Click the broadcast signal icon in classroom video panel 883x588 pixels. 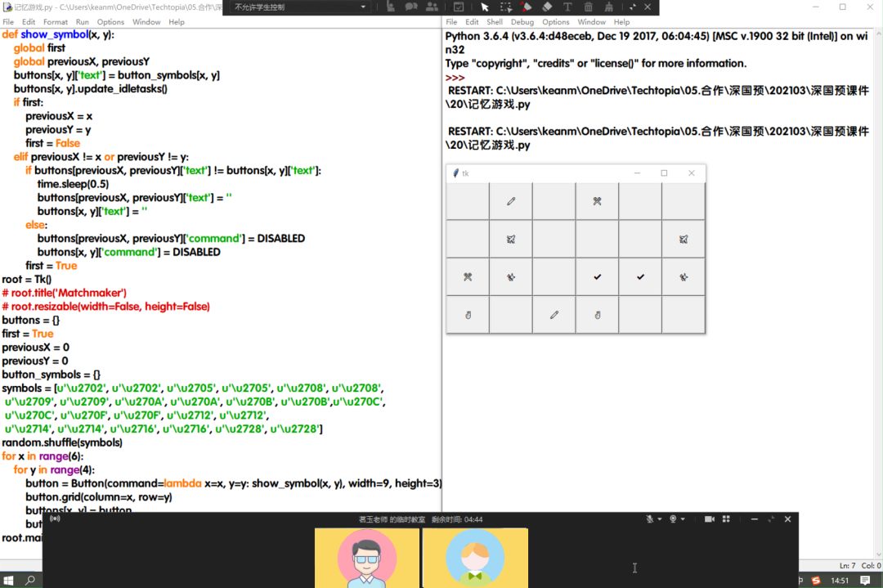[x=56, y=518]
